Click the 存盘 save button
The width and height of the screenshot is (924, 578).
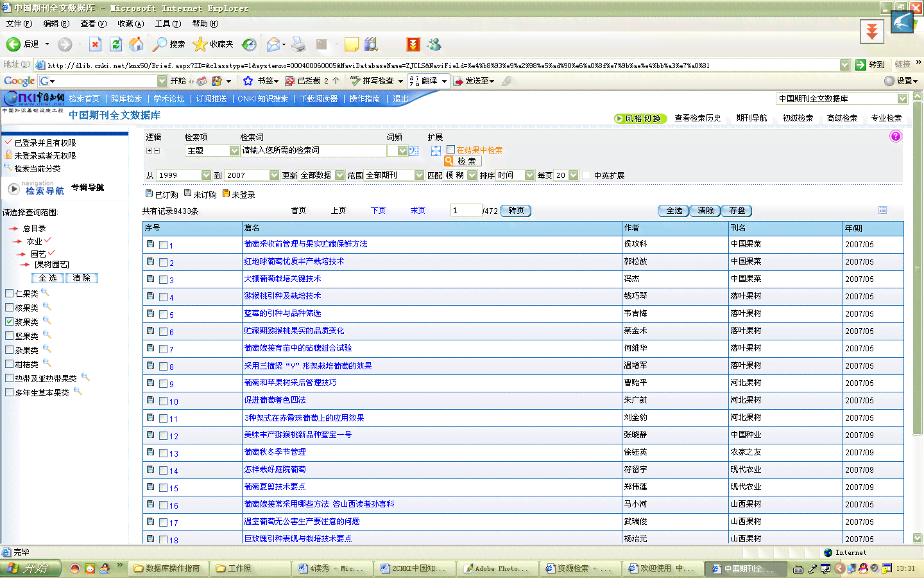click(737, 211)
